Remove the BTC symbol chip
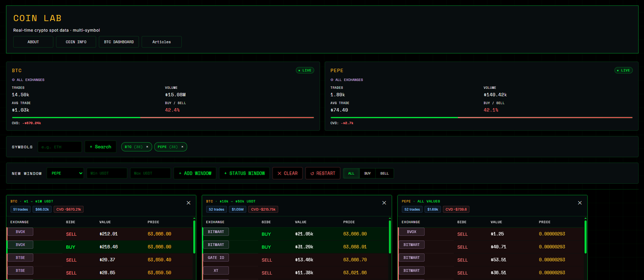Viewport: 644px width, 280px height. click(147, 147)
